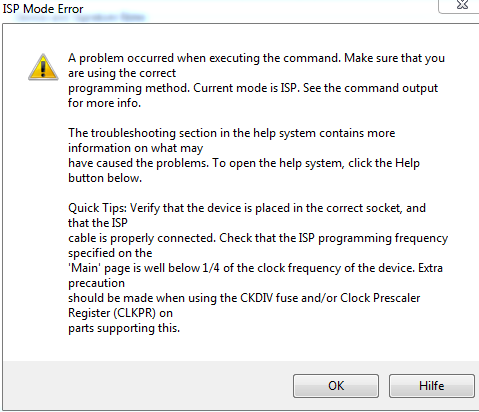Click the text 'parts supporting this.'
479x412 pixels.
[124, 328]
